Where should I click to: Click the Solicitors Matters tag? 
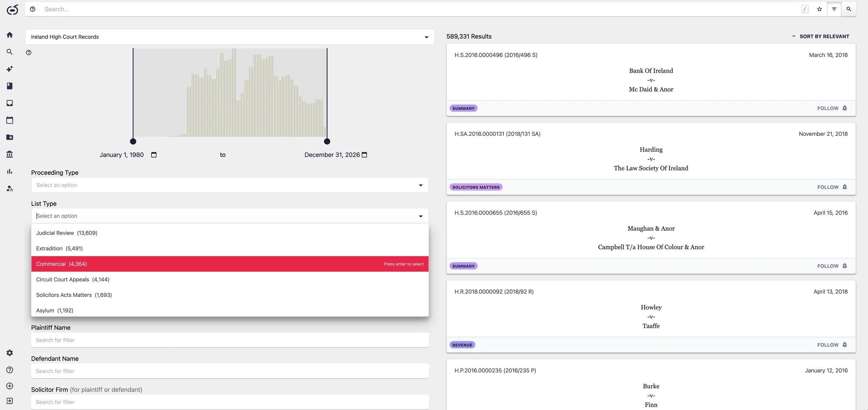(x=476, y=187)
